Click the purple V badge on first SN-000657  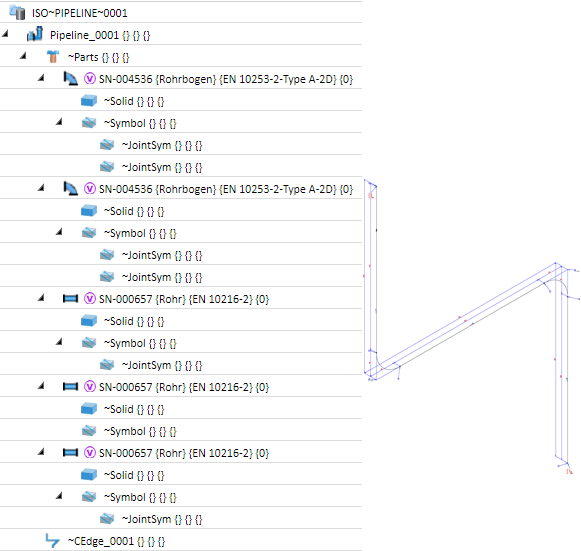click(90, 299)
